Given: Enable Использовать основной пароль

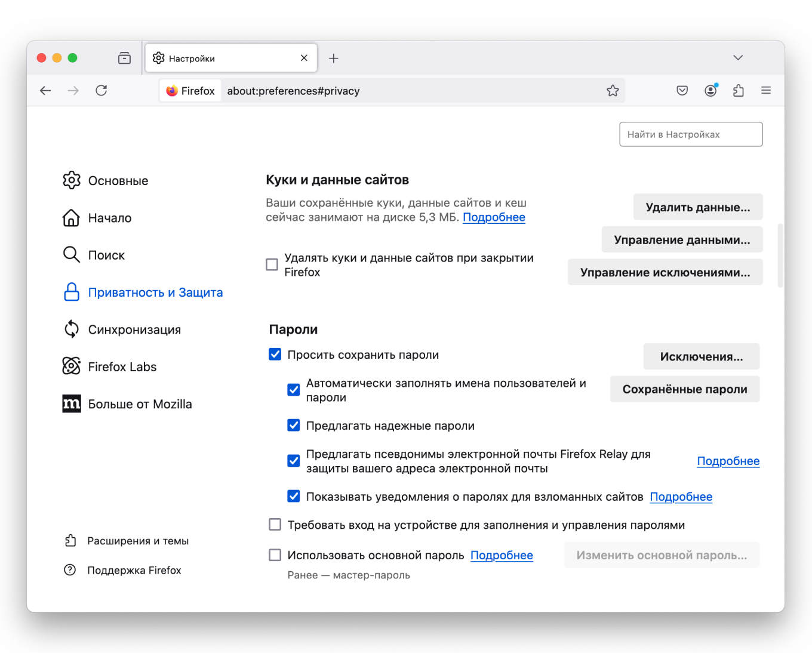Looking at the screenshot, I should pyautogui.click(x=275, y=555).
